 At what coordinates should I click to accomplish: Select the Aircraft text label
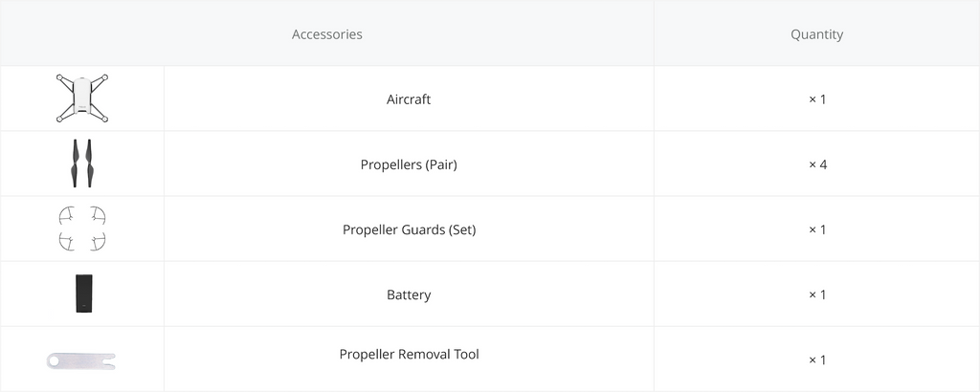(x=409, y=99)
